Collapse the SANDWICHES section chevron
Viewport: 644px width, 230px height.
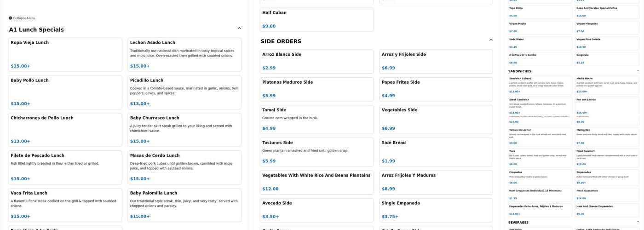click(638, 71)
